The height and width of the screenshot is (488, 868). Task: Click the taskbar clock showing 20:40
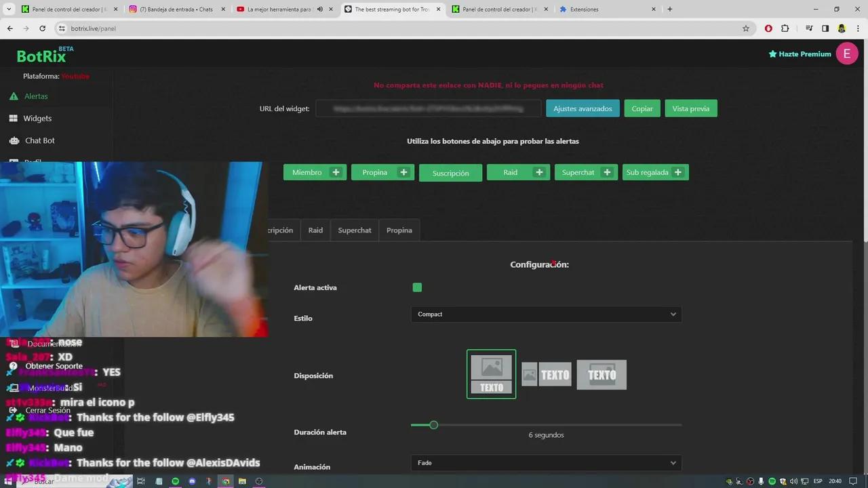[x=835, y=481]
